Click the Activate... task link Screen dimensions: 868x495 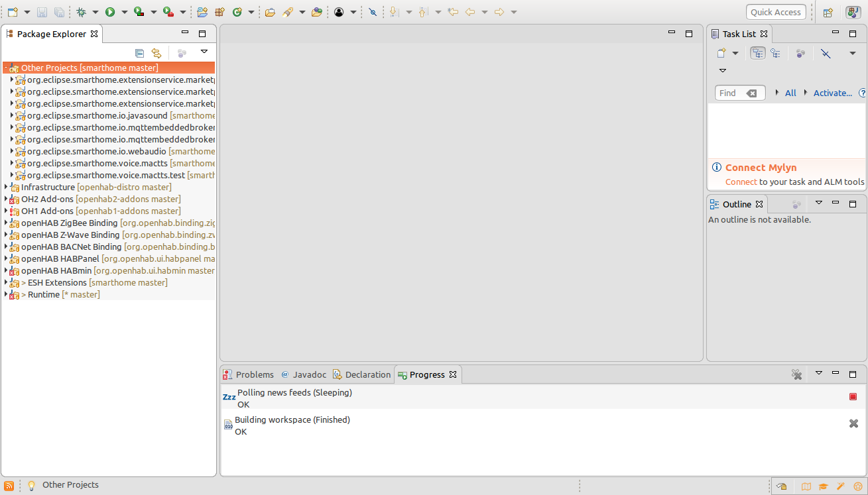[x=833, y=93]
